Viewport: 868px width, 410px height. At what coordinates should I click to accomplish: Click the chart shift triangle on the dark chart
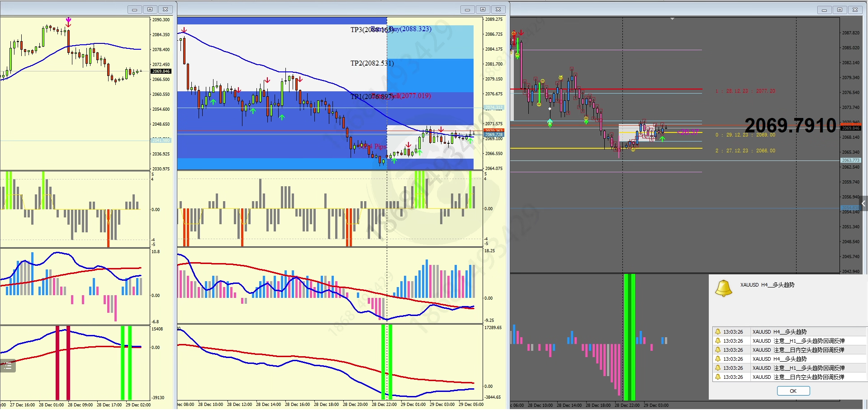(672, 19)
